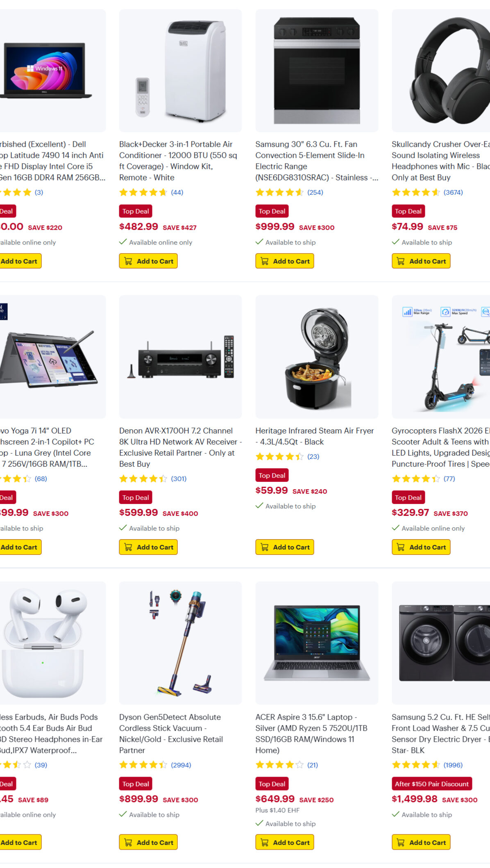Click After $150 Pair Discount badge
The height and width of the screenshot is (868, 490).
click(432, 784)
